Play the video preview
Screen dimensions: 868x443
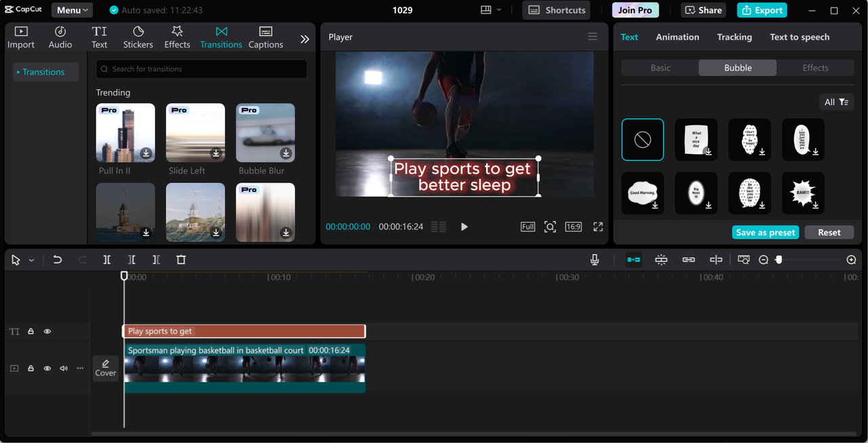(464, 227)
